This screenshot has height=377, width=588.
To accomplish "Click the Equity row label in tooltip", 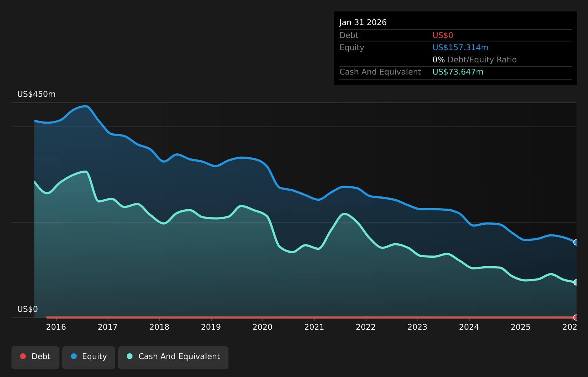I will (352, 48).
